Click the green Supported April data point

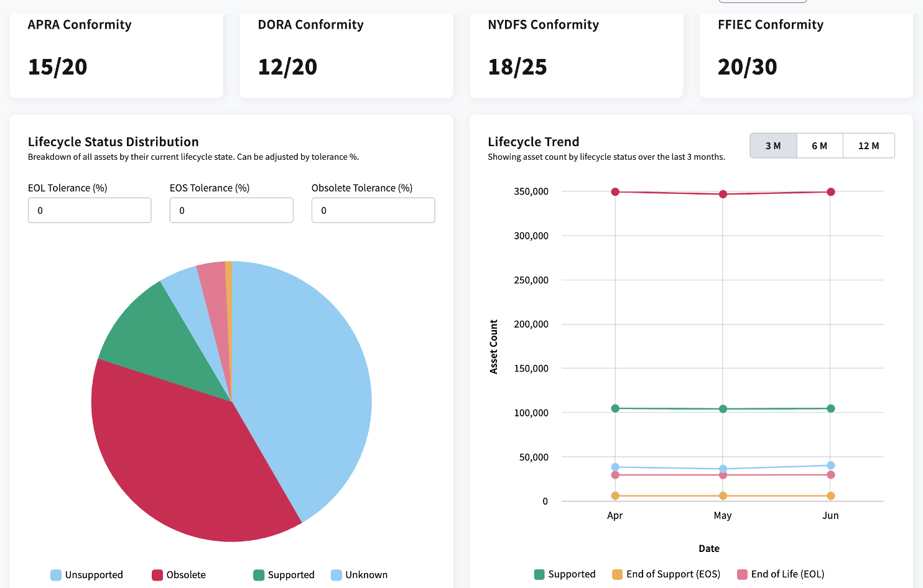pos(615,408)
